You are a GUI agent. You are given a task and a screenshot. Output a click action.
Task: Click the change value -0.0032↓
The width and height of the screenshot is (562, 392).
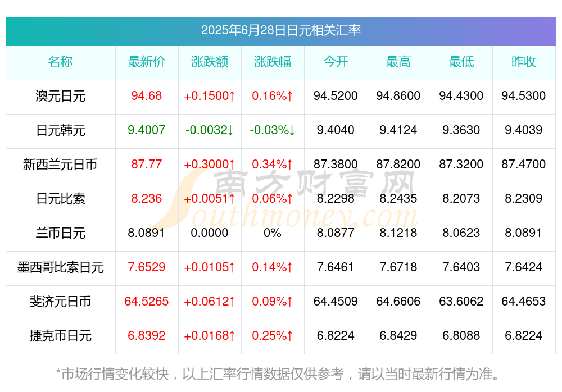[x=210, y=130]
